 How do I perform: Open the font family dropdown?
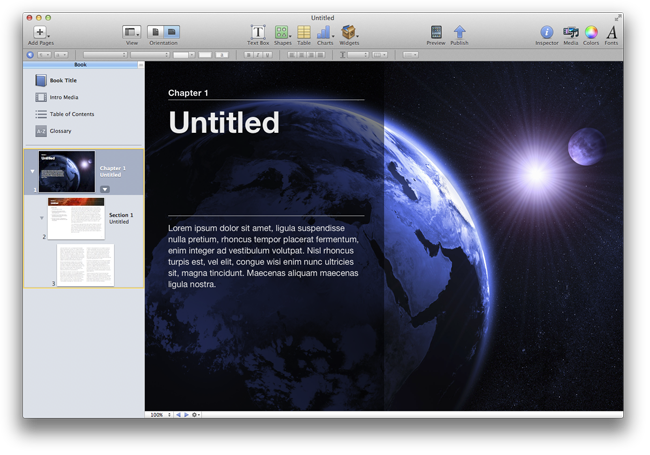(105, 55)
